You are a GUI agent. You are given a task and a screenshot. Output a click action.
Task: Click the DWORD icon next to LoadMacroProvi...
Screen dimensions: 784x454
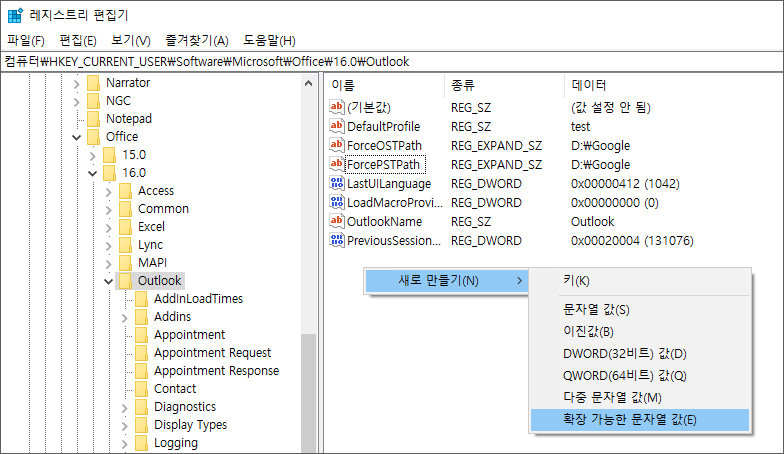[x=336, y=202]
